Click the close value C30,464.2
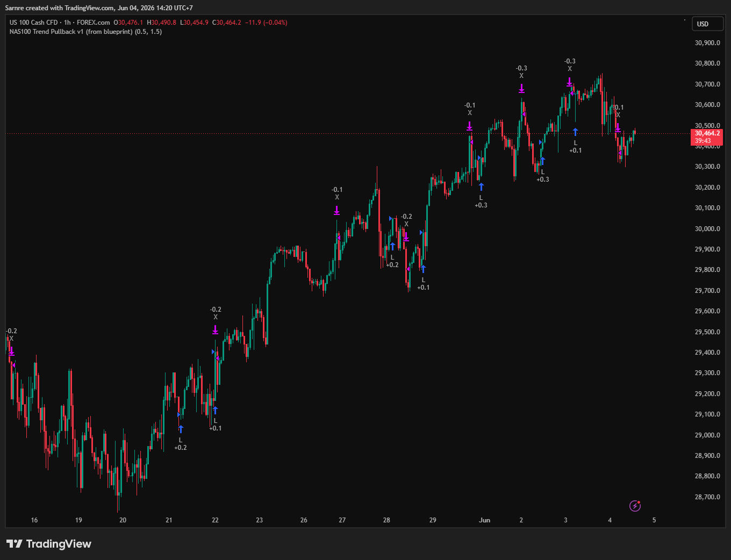This screenshot has width=731, height=560. pos(226,23)
